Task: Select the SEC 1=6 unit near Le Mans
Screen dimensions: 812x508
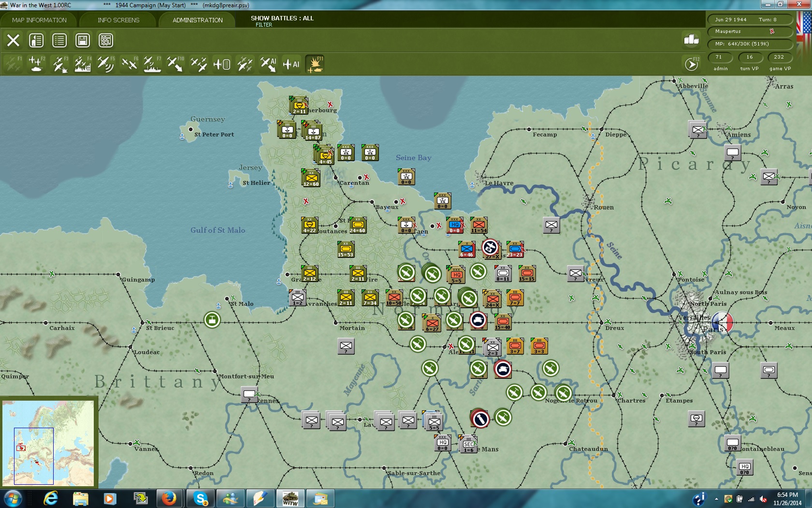Action: 468,444
